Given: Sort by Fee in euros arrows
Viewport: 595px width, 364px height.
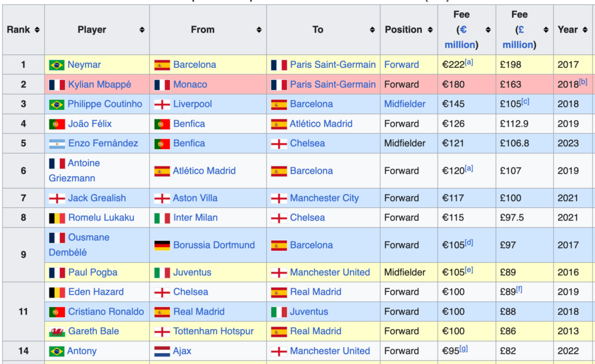Looking at the screenshot, I should point(488,30).
